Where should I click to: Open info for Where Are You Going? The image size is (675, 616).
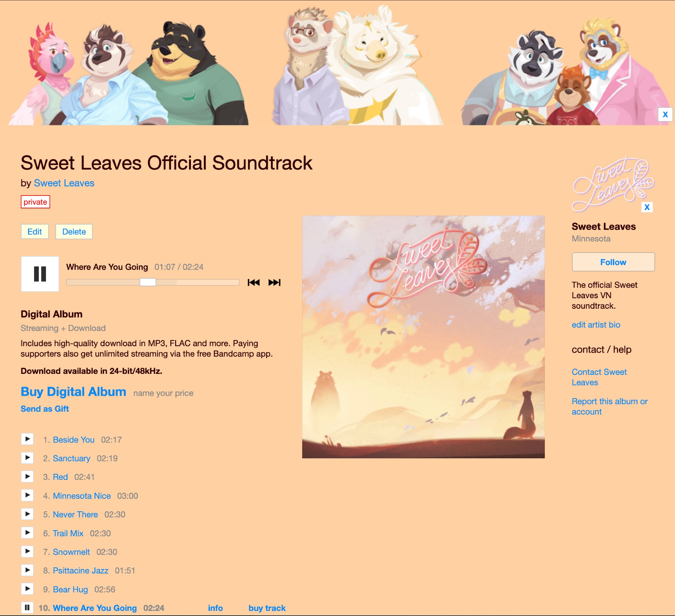(215, 608)
